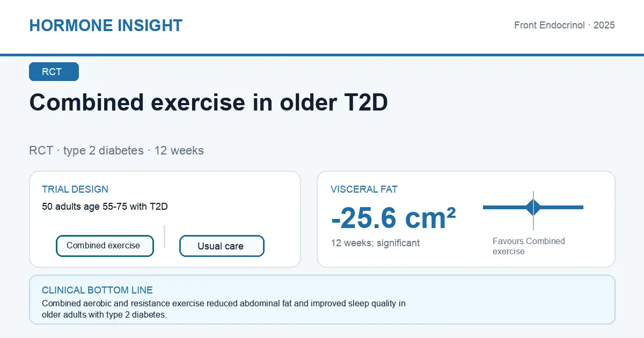The height and width of the screenshot is (338, 644).
Task: Select the -25.6 cm² result value
Action: (393, 218)
